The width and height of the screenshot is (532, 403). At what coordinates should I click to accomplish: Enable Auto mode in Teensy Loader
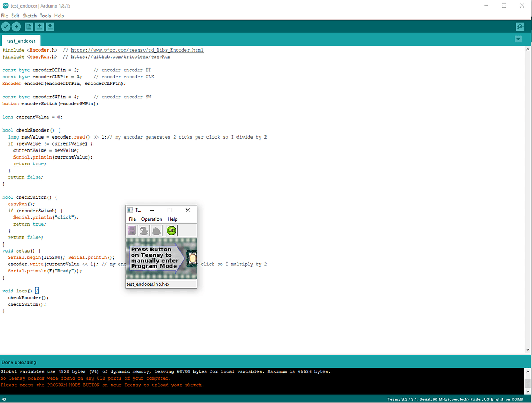click(171, 230)
